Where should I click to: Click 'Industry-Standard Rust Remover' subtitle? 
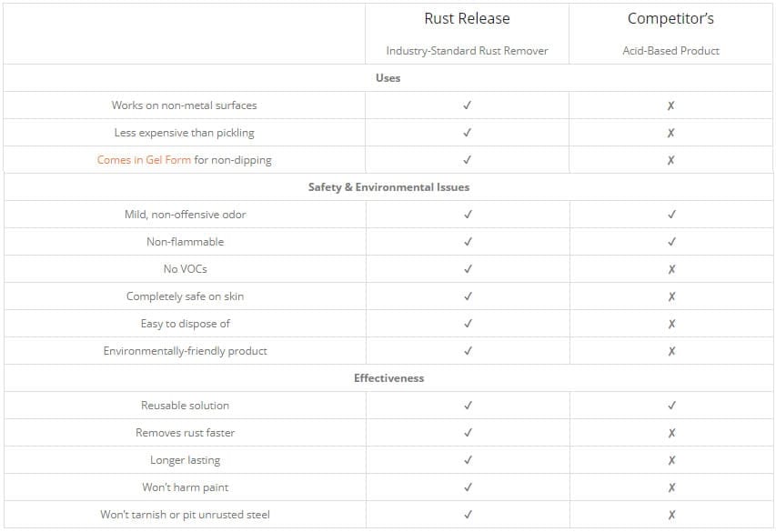tap(467, 51)
